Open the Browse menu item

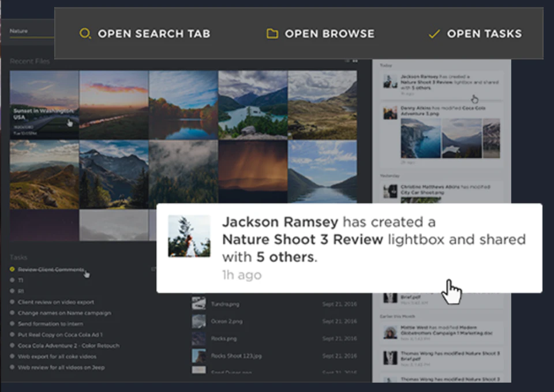(330, 33)
